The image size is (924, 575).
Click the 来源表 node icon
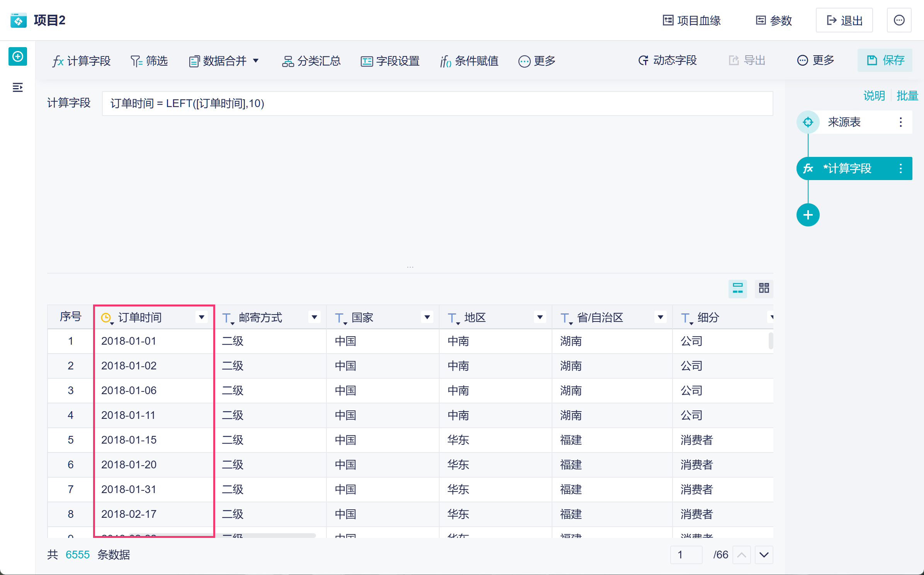click(808, 122)
